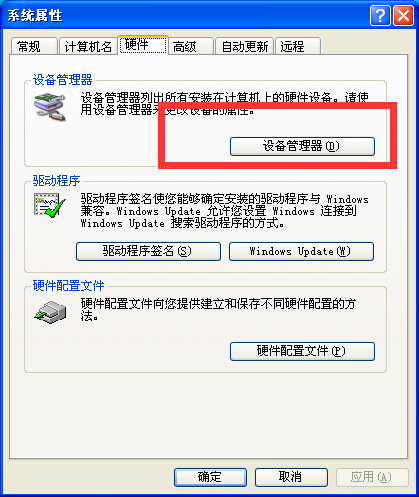Open the 计算机名 tab

[x=88, y=46]
